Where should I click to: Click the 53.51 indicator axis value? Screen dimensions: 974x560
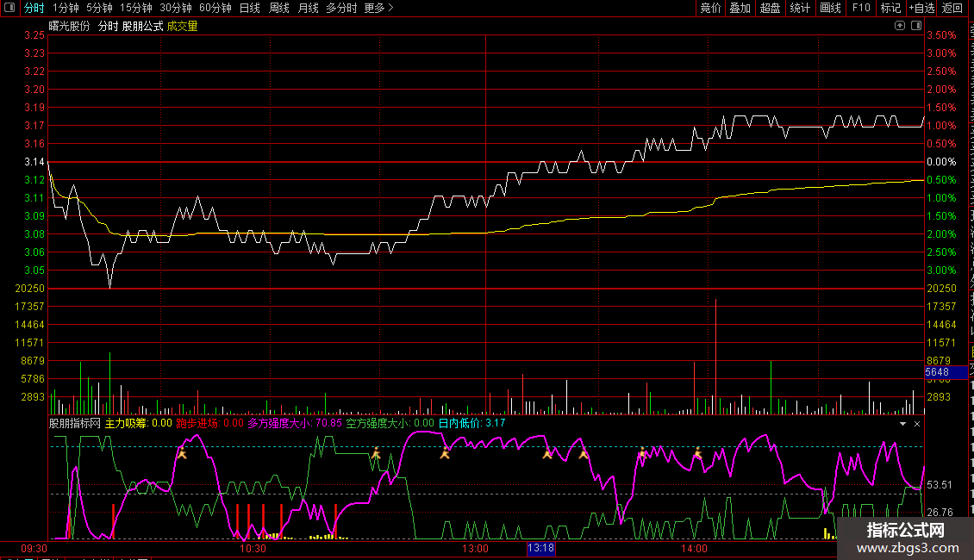coord(940,485)
